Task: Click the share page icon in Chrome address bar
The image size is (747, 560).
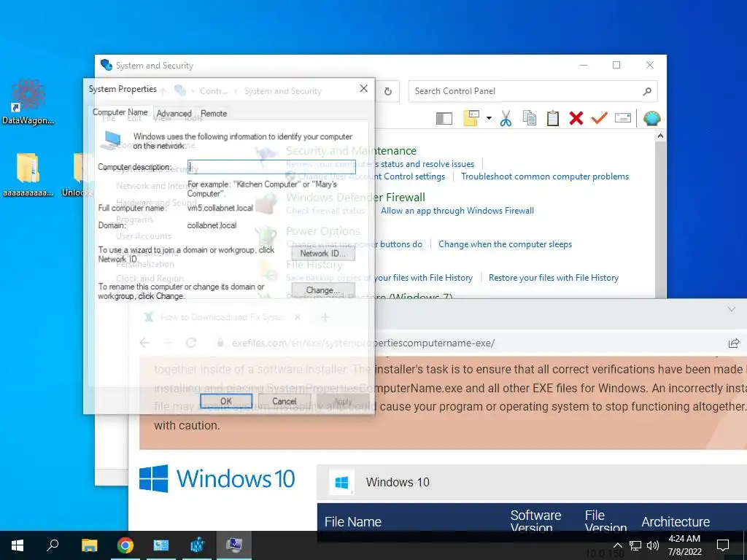Action: click(x=734, y=343)
